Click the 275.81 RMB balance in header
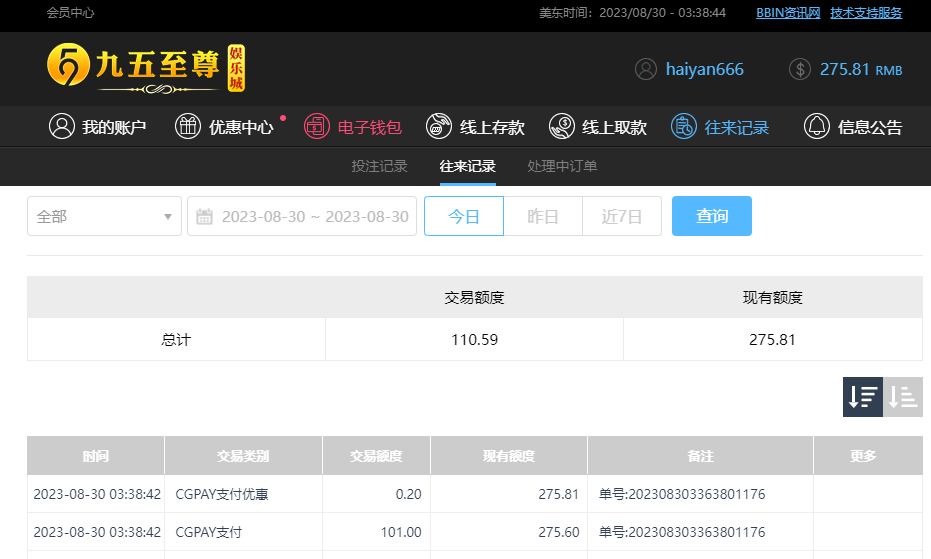Viewport: 931px width, 559px height. pos(861,69)
